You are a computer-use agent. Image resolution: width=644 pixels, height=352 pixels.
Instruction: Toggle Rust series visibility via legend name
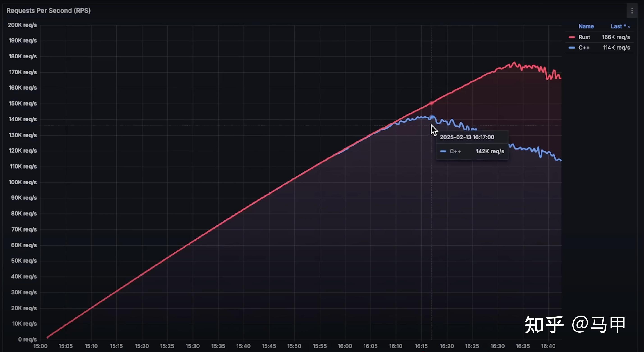pyautogui.click(x=584, y=37)
